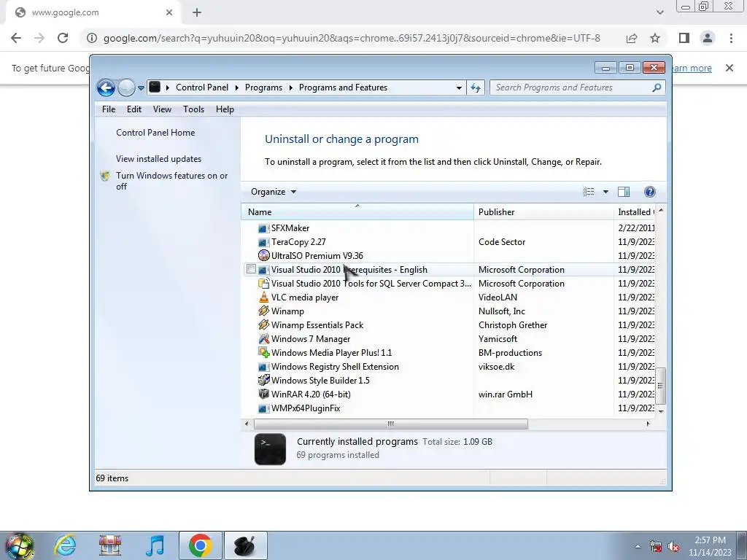The height and width of the screenshot is (560, 747).
Task: Click the Windows Media Player Plus icon
Action: point(263,352)
